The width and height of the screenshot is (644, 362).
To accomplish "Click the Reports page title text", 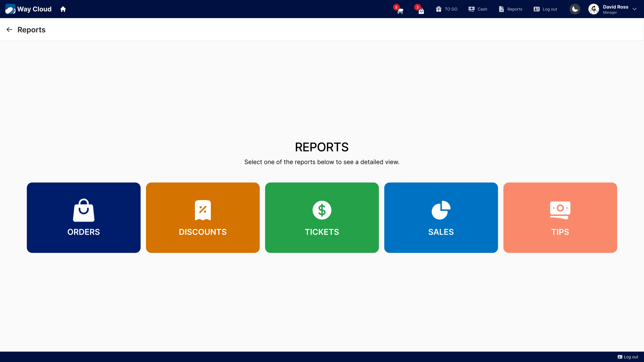I will click(32, 29).
